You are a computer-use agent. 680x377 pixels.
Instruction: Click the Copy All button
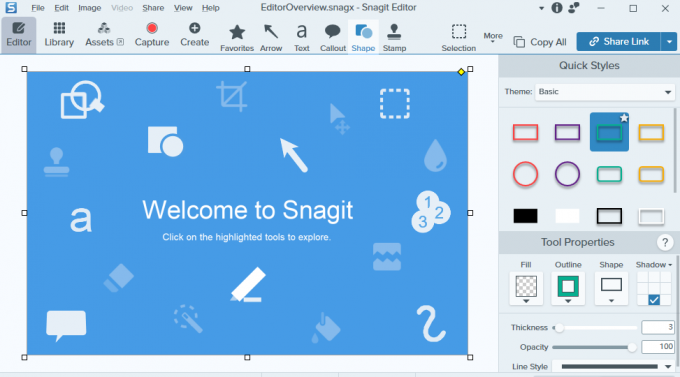(x=540, y=42)
